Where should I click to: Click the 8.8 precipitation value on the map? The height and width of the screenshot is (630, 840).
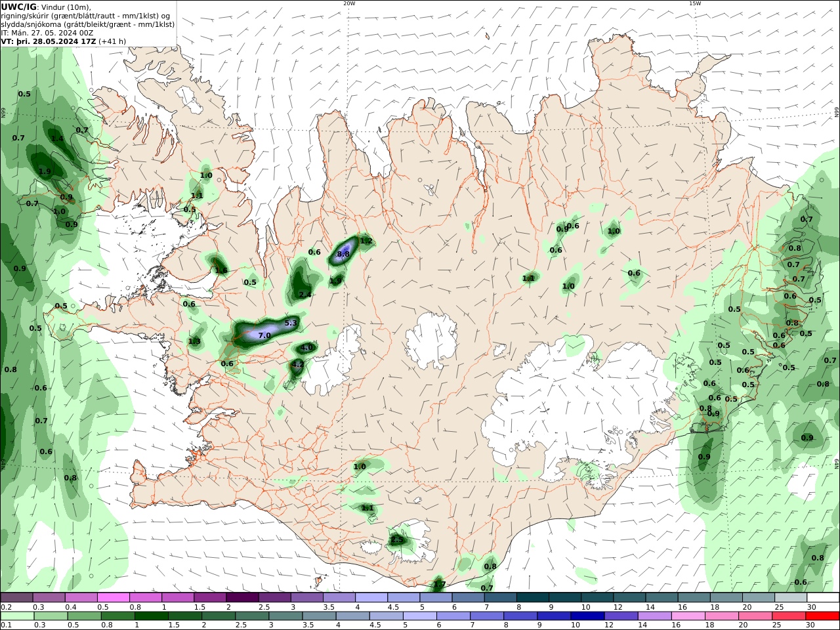343,254
